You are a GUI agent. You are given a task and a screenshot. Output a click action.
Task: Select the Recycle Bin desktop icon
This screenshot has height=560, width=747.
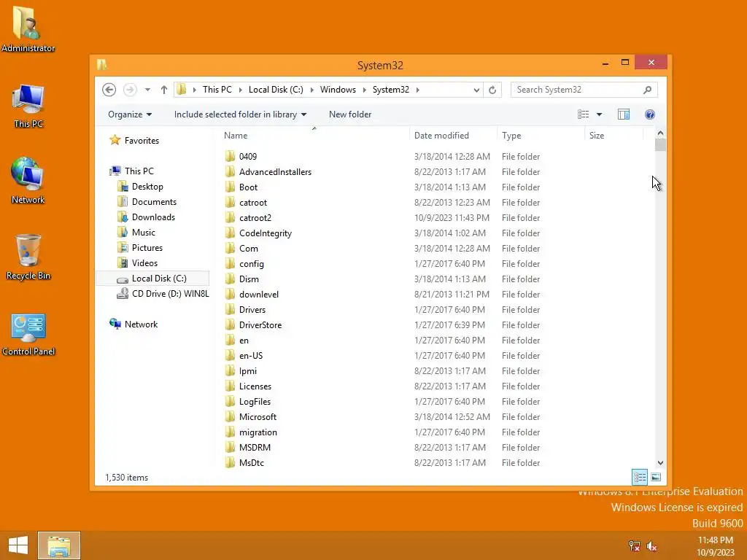28,257
